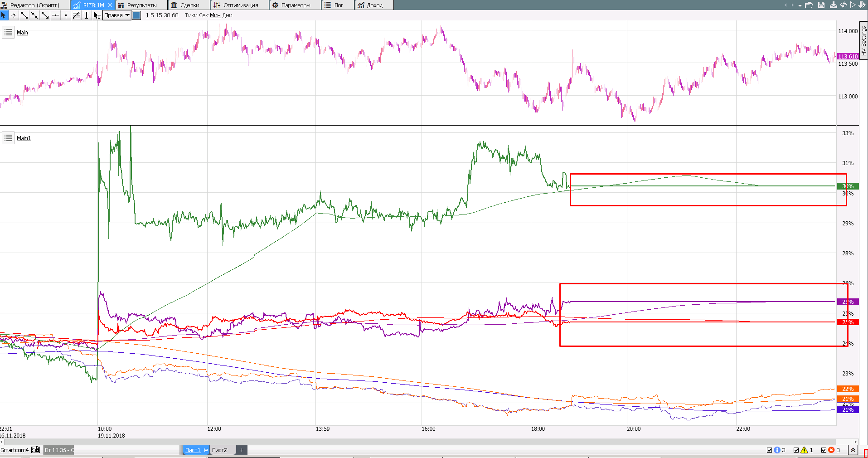Open the Правая axis dropdown
This screenshot has height=458, width=868.
point(117,15)
